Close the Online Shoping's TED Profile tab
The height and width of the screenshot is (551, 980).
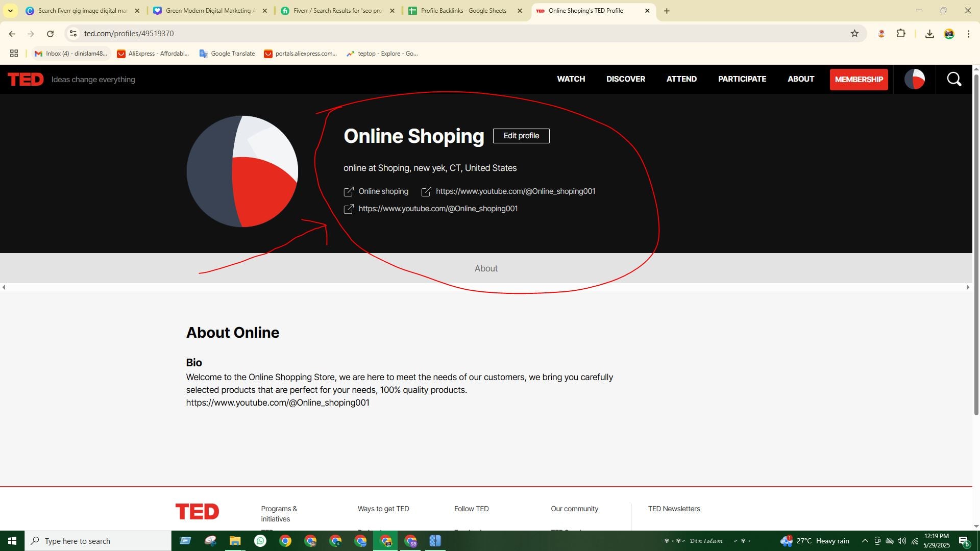[x=647, y=11]
